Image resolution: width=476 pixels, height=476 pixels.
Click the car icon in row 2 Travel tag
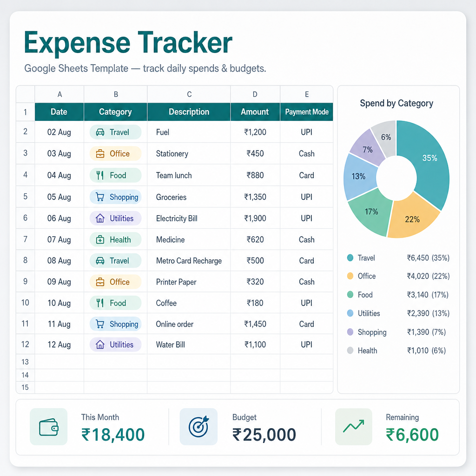coord(100,132)
